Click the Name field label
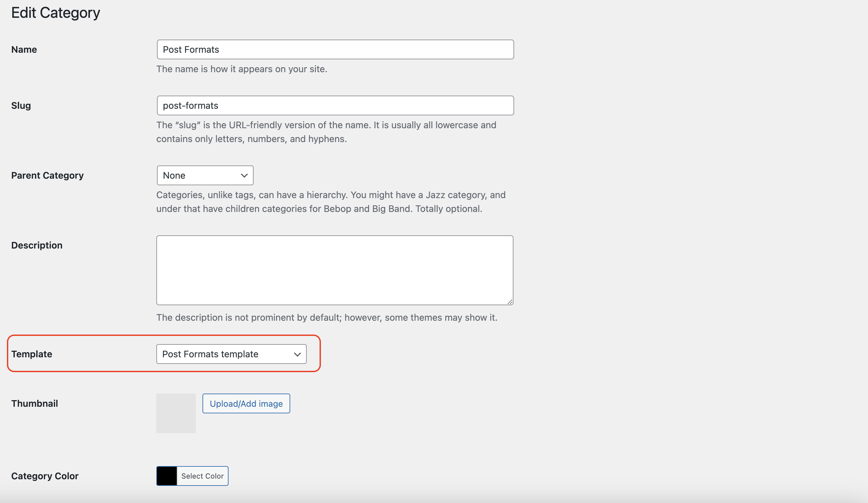Screen dimensions: 868x503 [24, 49]
